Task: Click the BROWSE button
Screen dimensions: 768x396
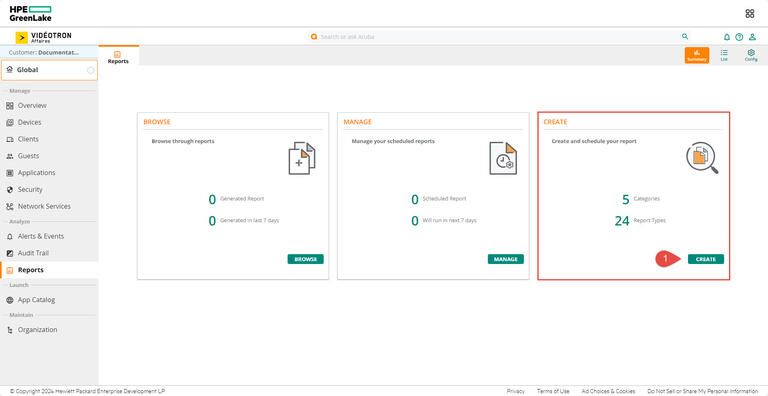Action: pos(305,259)
